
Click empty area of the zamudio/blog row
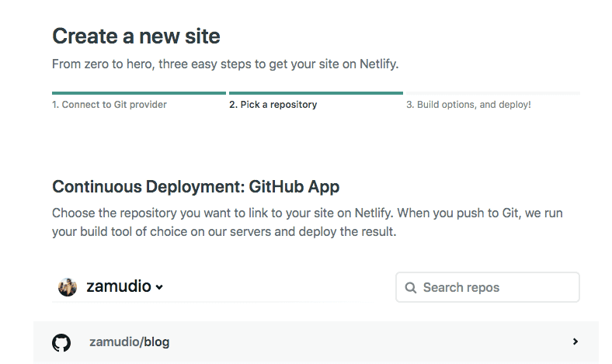pos(349,342)
